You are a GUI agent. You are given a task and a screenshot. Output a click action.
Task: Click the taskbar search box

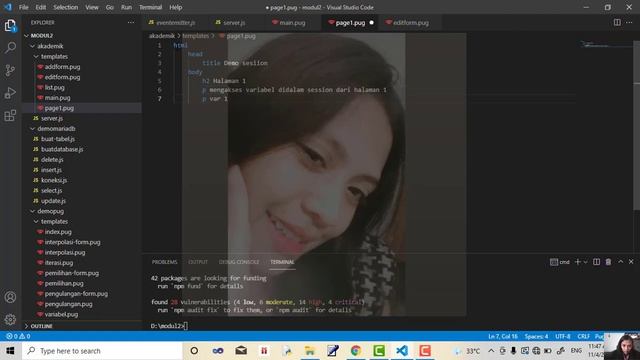tap(102, 351)
